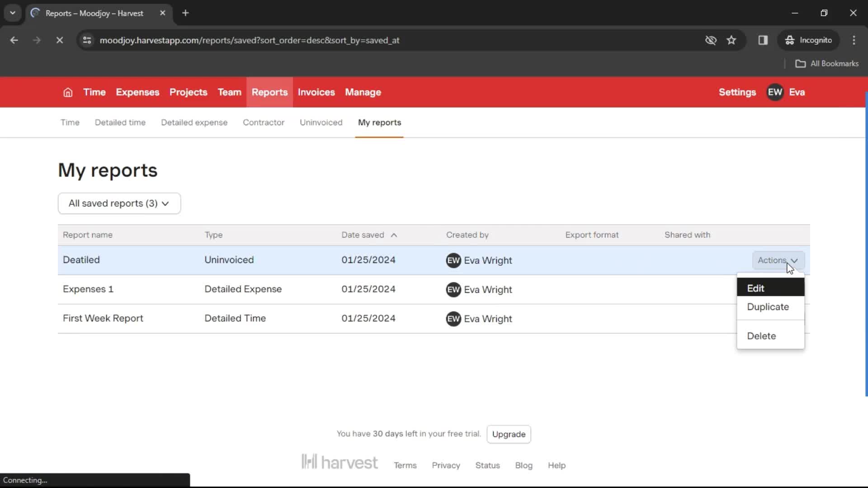Open the Deatiled report
The image size is (868, 488).
(x=81, y=260)
